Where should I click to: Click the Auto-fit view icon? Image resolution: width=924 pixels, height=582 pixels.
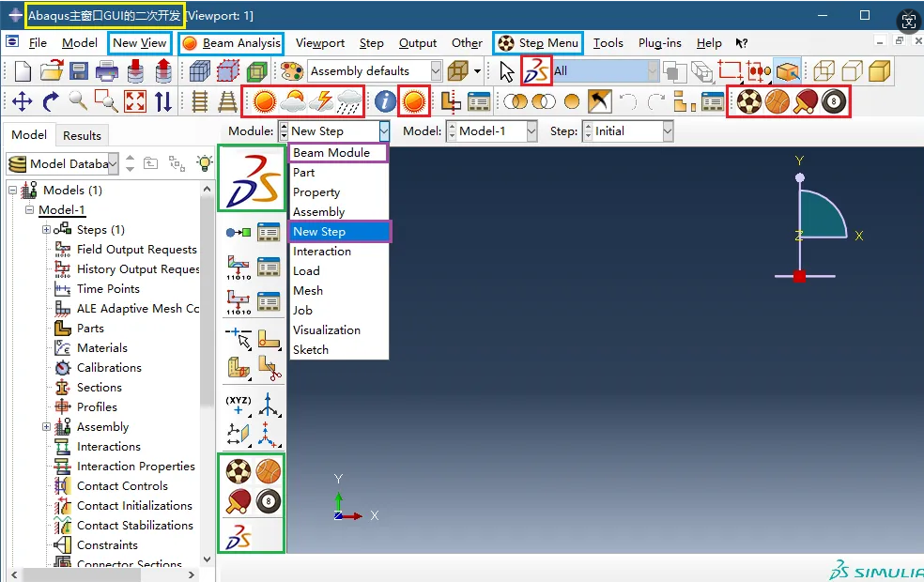pos(135,101)
